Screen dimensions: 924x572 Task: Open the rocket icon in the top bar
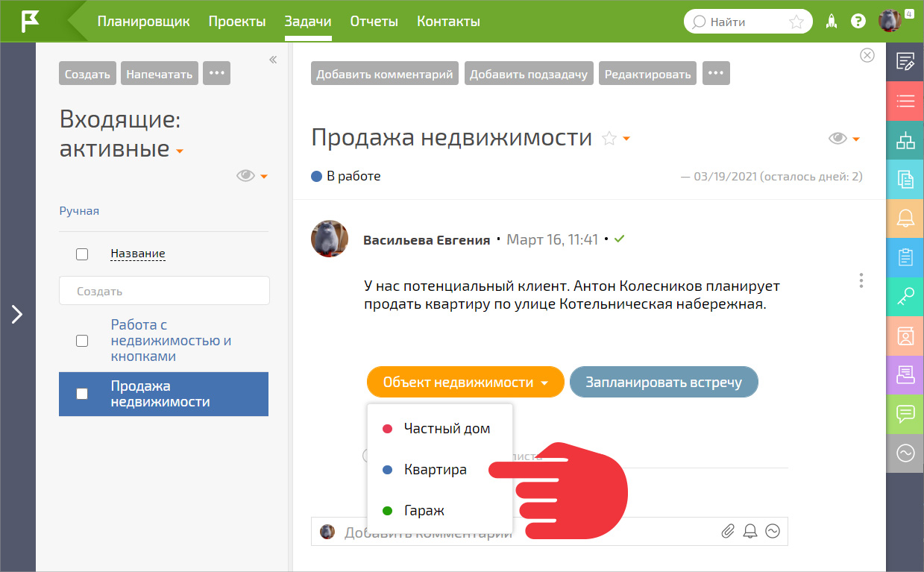pos(832,22)
